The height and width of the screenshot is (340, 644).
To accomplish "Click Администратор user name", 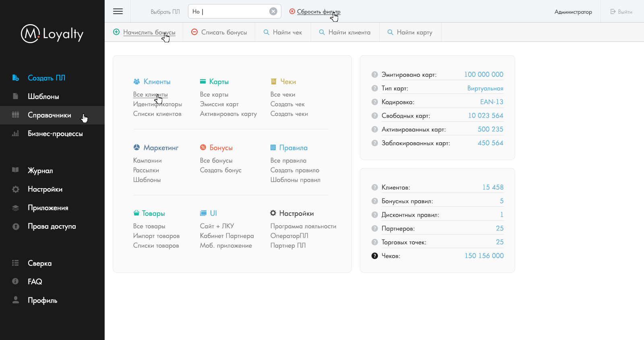I will [573, 12].
